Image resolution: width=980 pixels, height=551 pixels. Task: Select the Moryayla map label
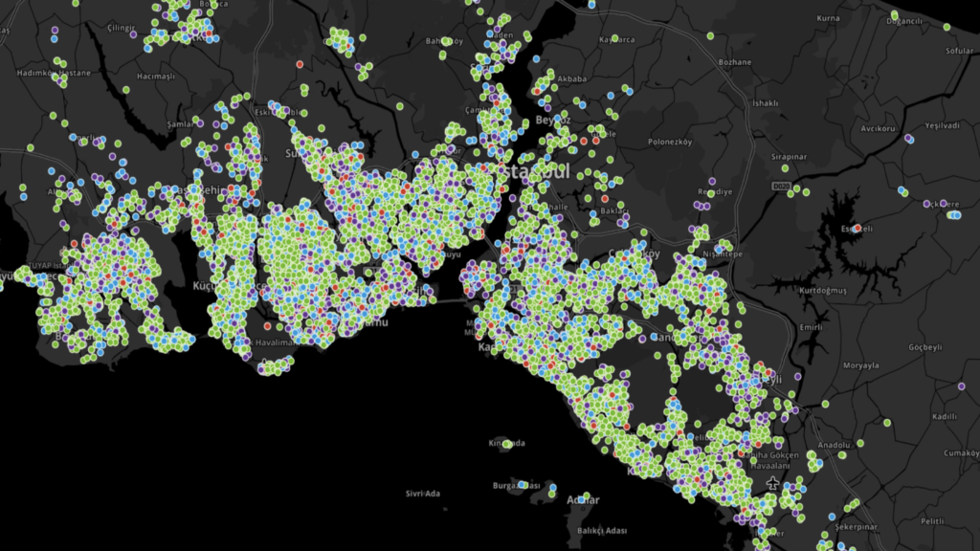[859, 365]
